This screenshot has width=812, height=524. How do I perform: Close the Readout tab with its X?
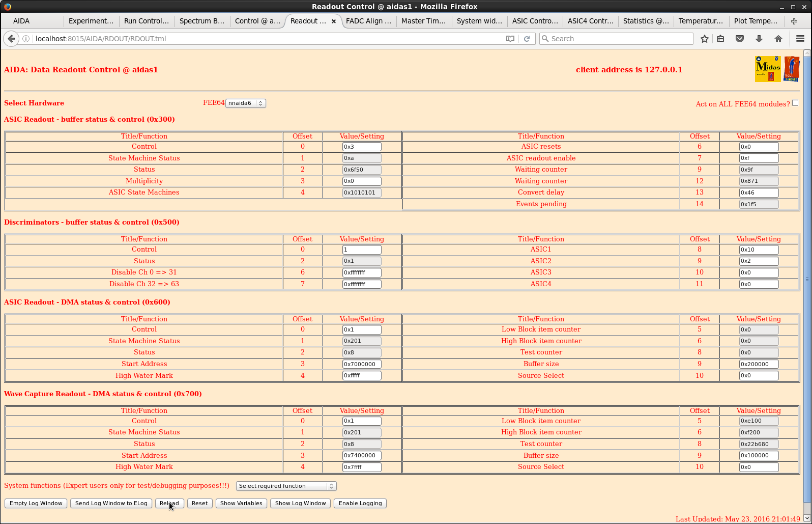click(334, 21)
